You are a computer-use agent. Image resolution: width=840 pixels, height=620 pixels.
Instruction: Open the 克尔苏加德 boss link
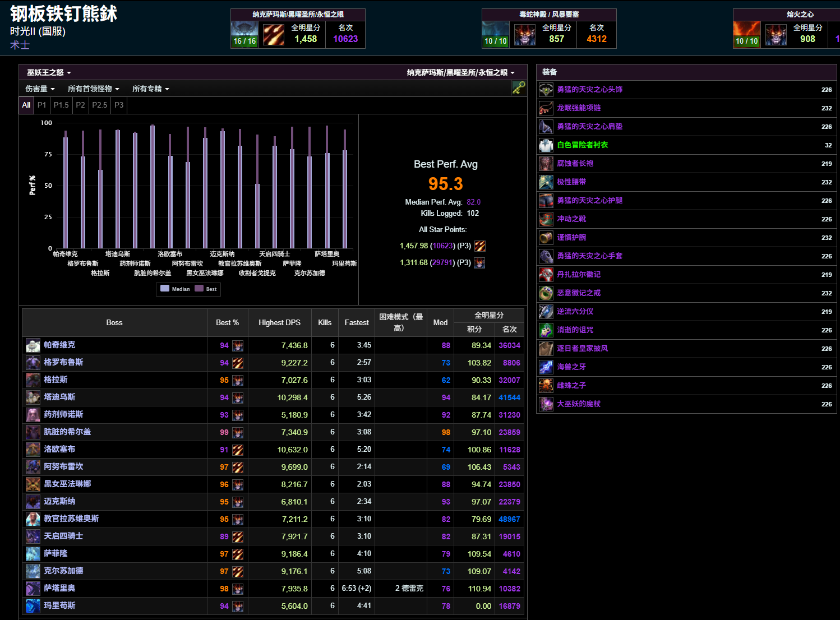[63, 571]
